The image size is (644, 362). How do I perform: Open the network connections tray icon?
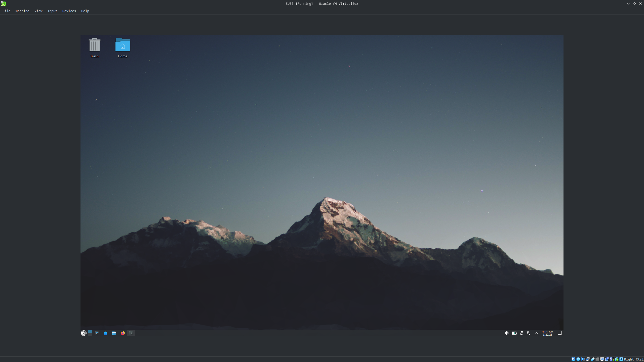[529, 333]
